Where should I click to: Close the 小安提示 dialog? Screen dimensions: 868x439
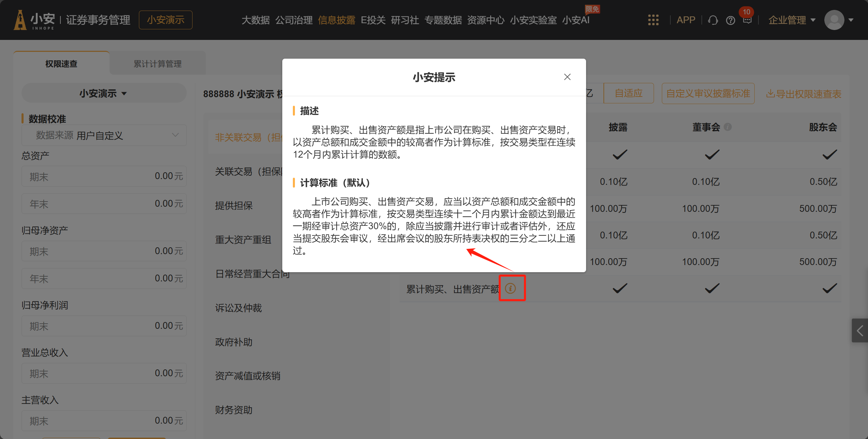pos(567,77)
